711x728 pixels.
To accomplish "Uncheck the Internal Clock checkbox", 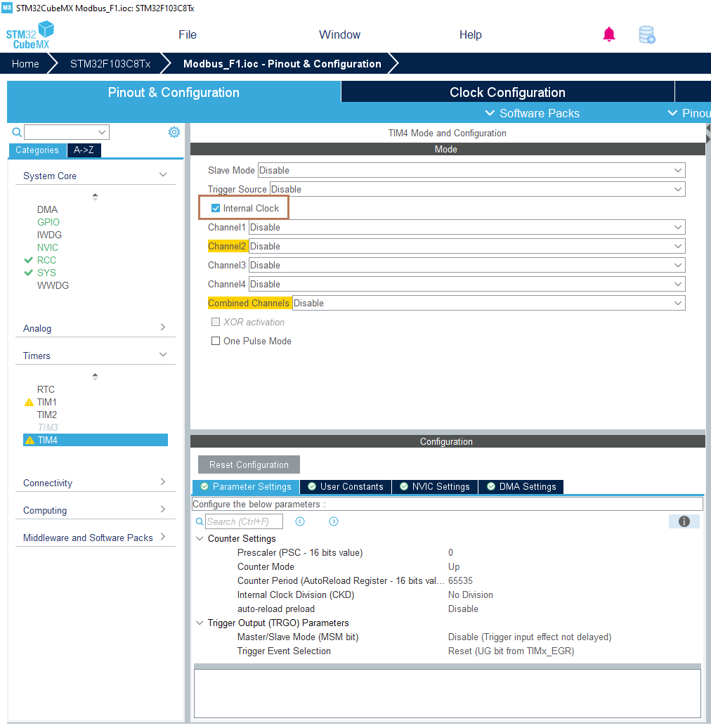I will click(x=216, y=208).
